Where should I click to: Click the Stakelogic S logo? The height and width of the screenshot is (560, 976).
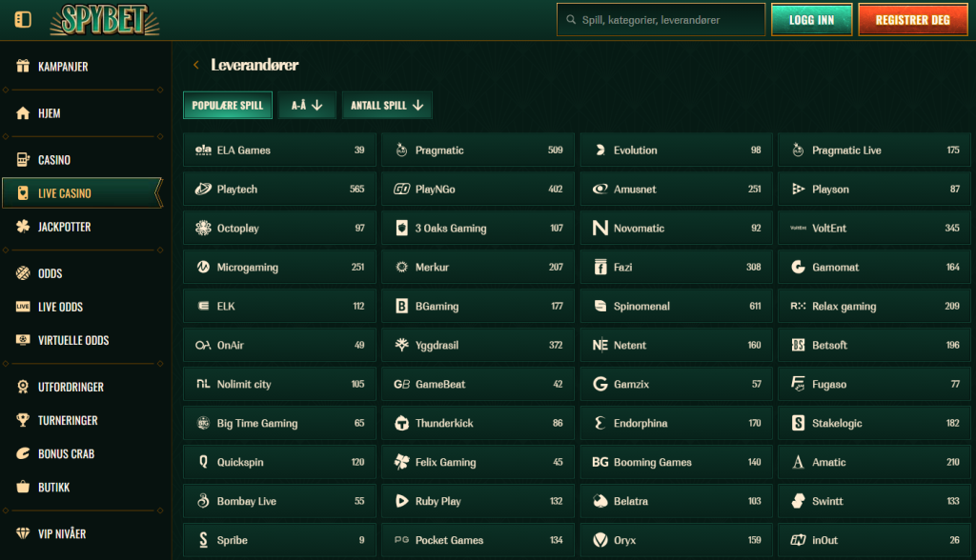[x=798, y=423]
